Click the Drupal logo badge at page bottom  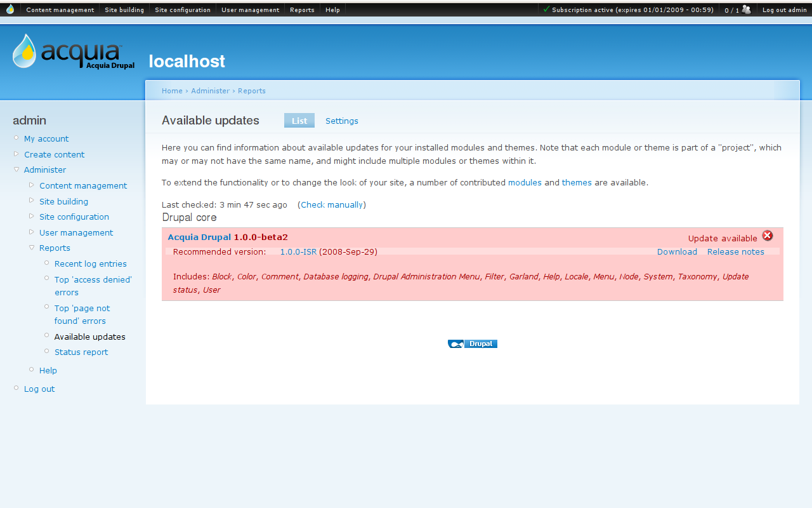coord(472,343)
